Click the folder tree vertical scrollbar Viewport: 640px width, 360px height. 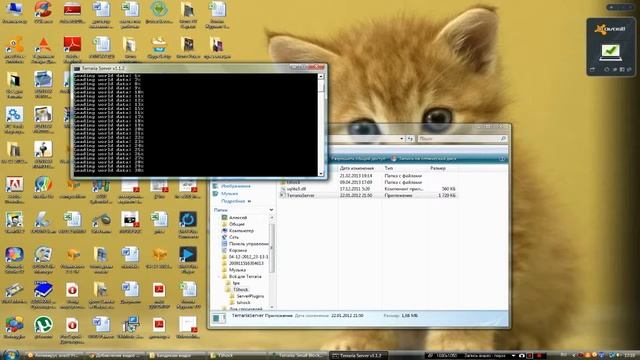[x=272, y=247]
